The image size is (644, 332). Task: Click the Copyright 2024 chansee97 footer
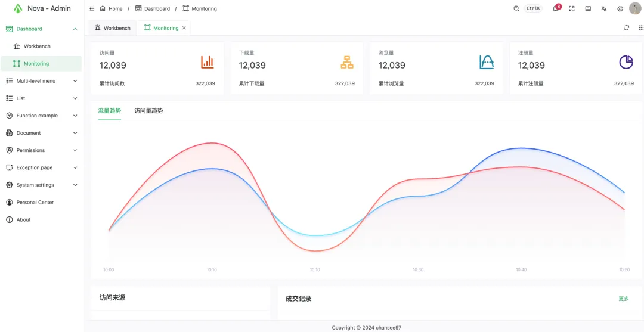pyautogui.click(x=366, y=327)
